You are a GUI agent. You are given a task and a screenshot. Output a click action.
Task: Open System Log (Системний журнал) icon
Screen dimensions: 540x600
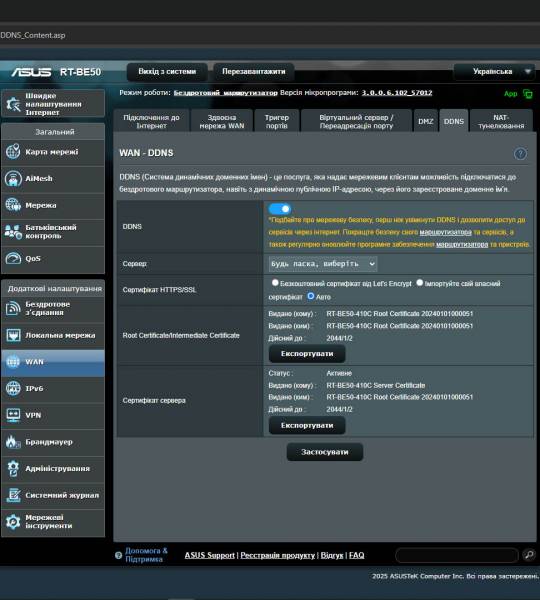click(13, 495)
